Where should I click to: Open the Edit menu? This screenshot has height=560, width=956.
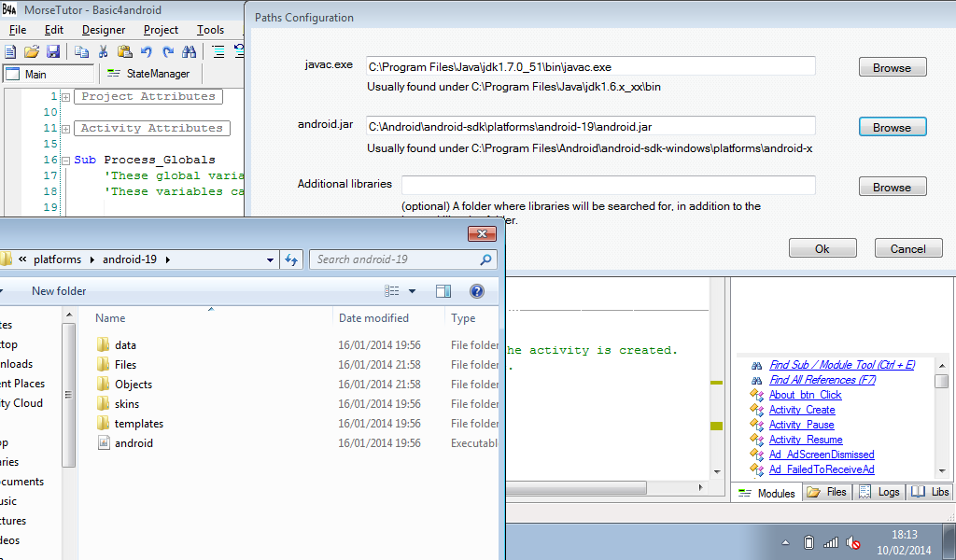click(x=53, y=30)
